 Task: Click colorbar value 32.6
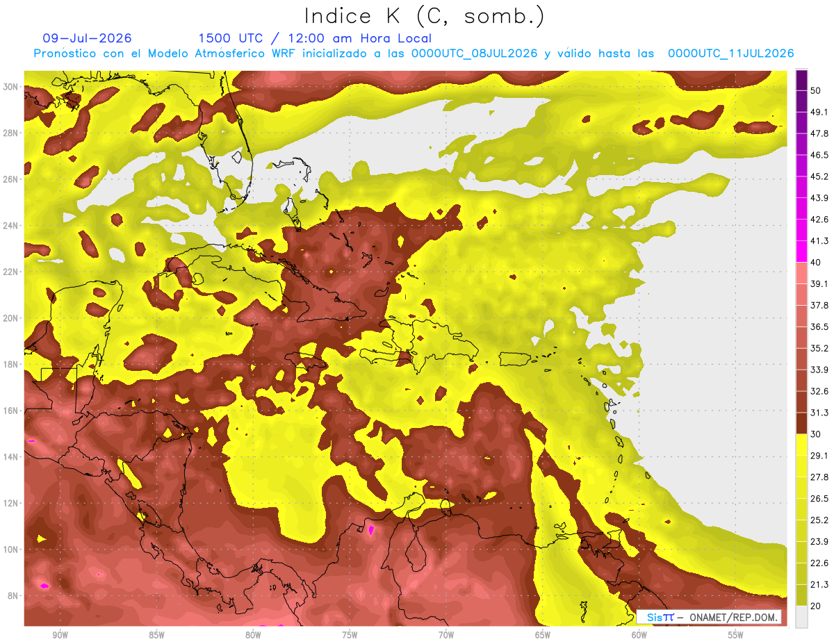(818, 391)
